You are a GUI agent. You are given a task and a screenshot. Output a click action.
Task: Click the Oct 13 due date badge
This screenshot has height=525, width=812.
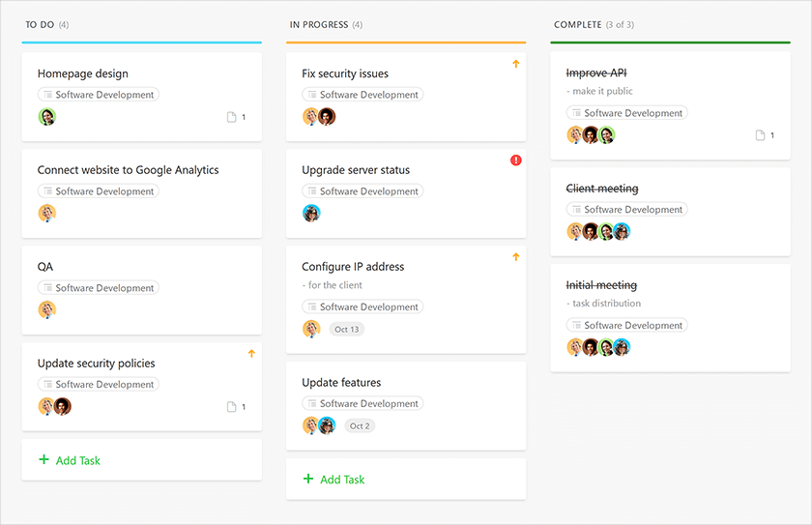346,330
